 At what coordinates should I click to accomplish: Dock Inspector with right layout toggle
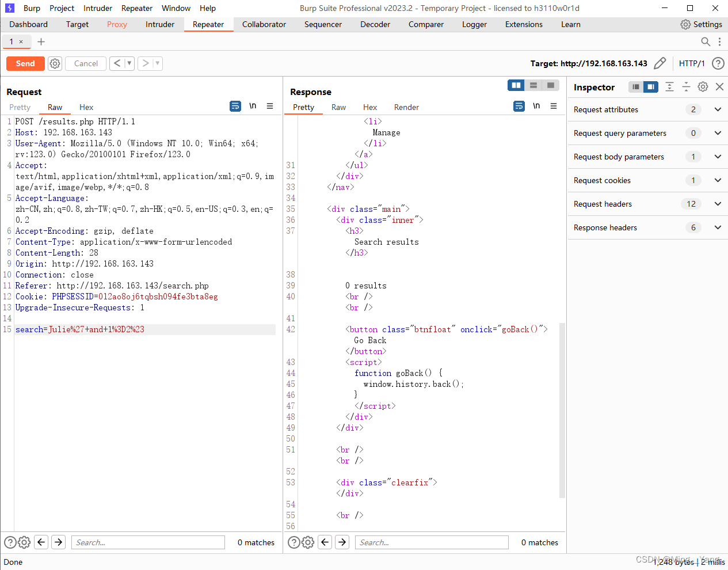(651, 87)
